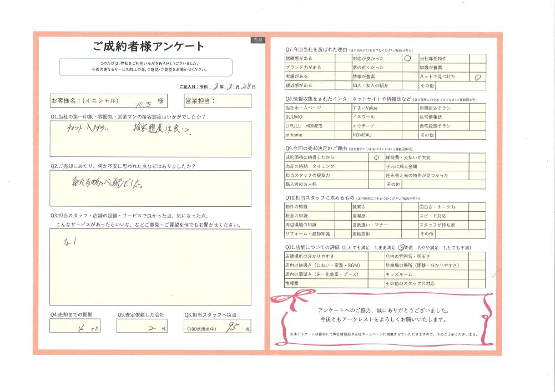Viewport: 555px width, 392px height.
Task: Check the box next to スピード対応
Action: click(x=477, y=216)
